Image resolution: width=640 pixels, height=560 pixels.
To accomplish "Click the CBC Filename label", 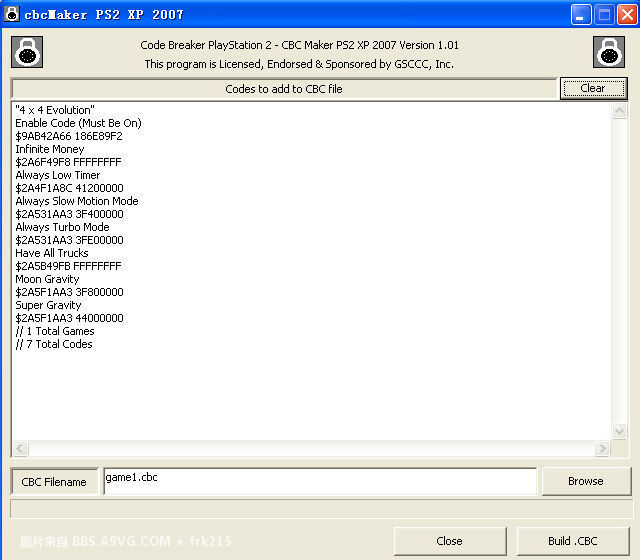I will 54,482.
